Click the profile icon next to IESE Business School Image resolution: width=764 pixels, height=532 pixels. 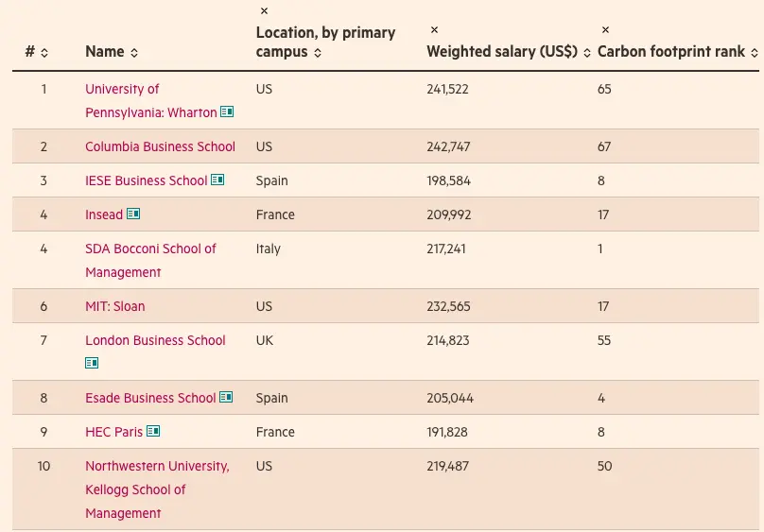pos(217,180)
